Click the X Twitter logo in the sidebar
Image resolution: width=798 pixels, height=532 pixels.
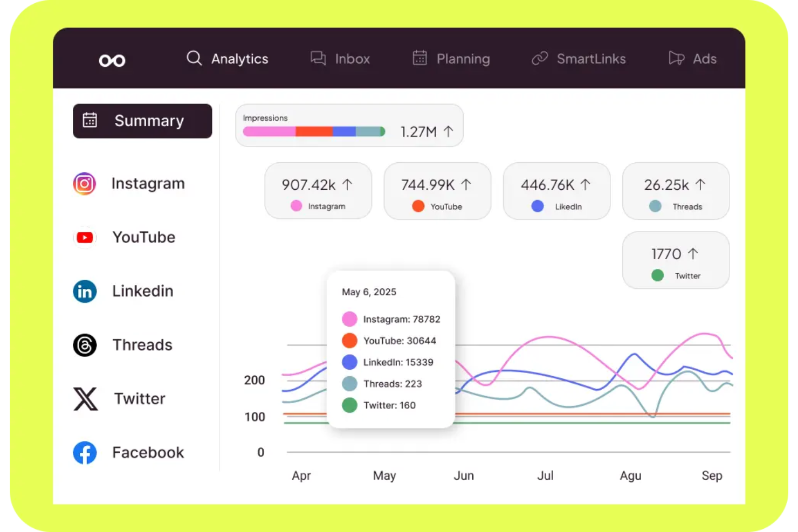pyautogui.click(x=85, y=399)
